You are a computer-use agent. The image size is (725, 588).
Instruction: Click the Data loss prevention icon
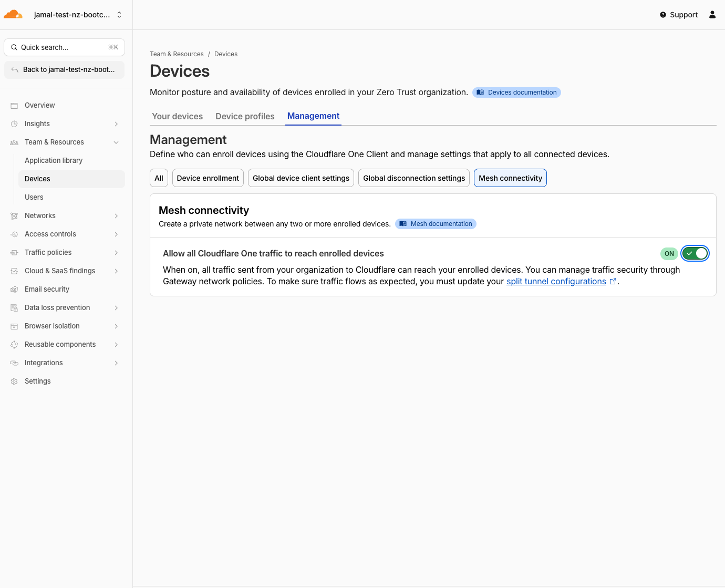(x=14, y=308)
